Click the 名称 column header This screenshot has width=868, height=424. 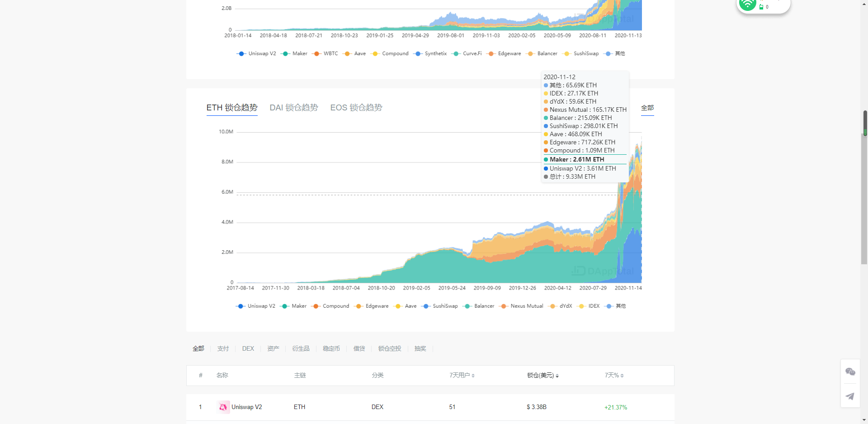(x=222, y=375)
